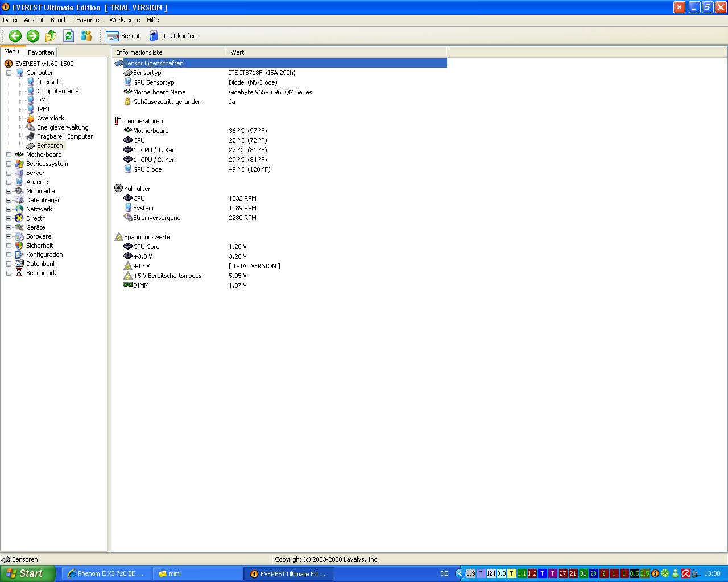Expand the Betriebssystem tree node
Image resolution: width=728 pixels, height=582 pixels.
(x=9, y=164)
